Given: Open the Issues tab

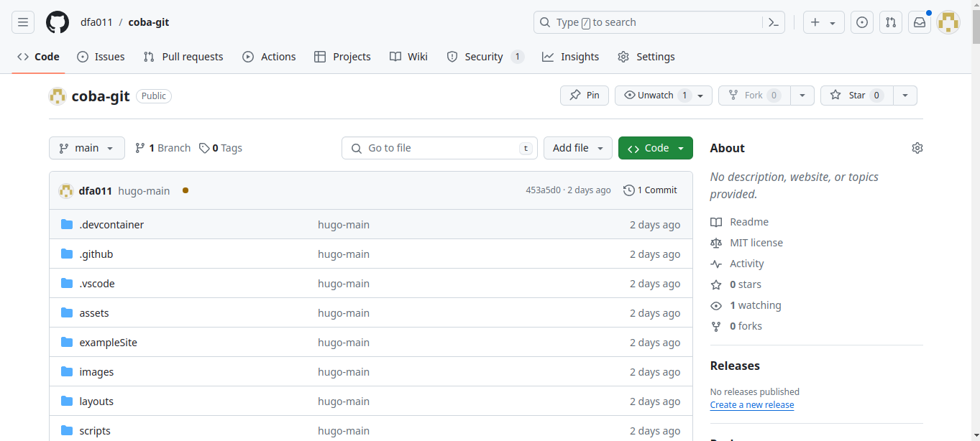Looking at the screenshot, I should pos(101,57).
